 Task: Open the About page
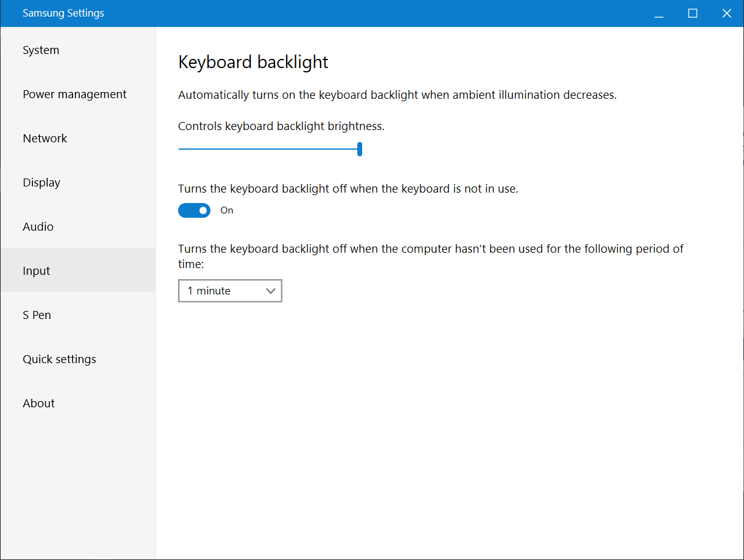pos(78,404)
